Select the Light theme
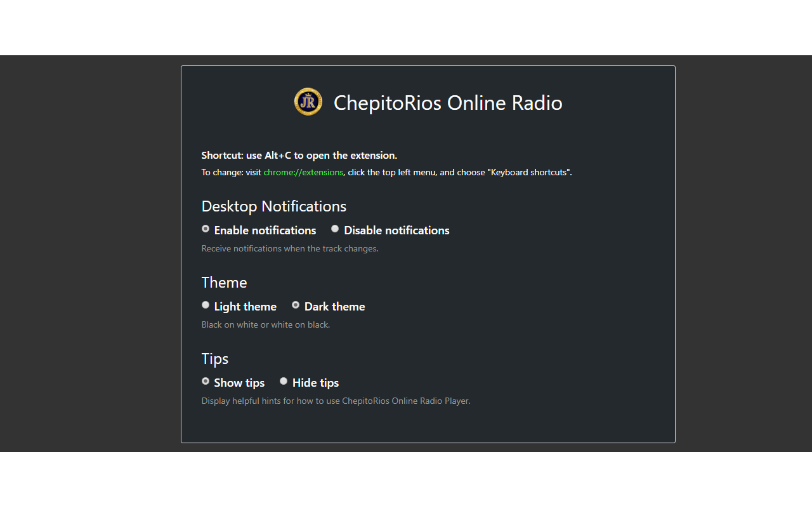Screen dimensions: 812x508 point(206,305)
